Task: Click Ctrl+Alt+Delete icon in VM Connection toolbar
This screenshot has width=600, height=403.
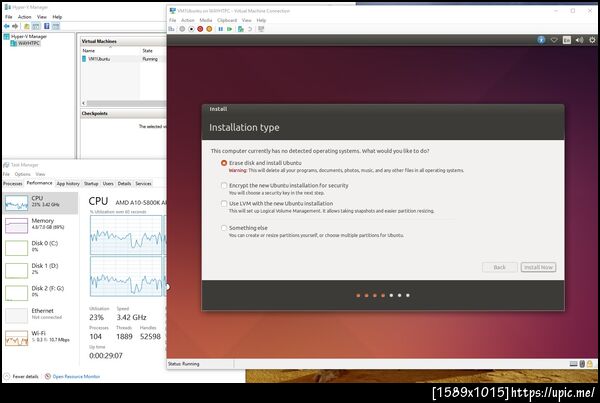Action: coord(171,29)
